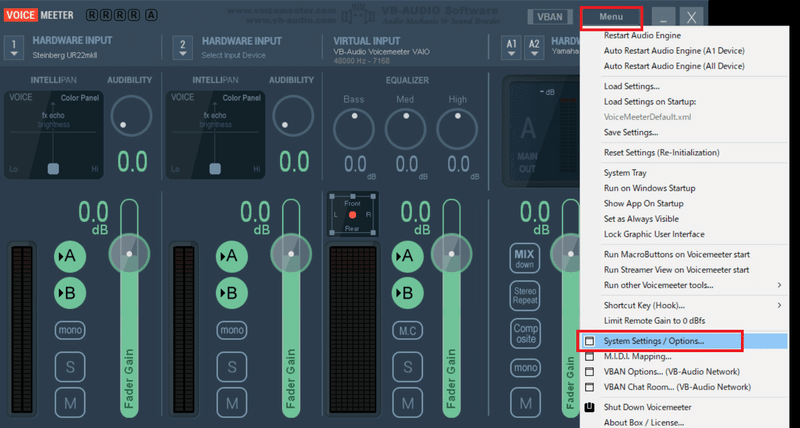Toggle Auto Restart Audio Engine (All Device)
The height and width of the screenshot is (428, 800).
point(674,66)
